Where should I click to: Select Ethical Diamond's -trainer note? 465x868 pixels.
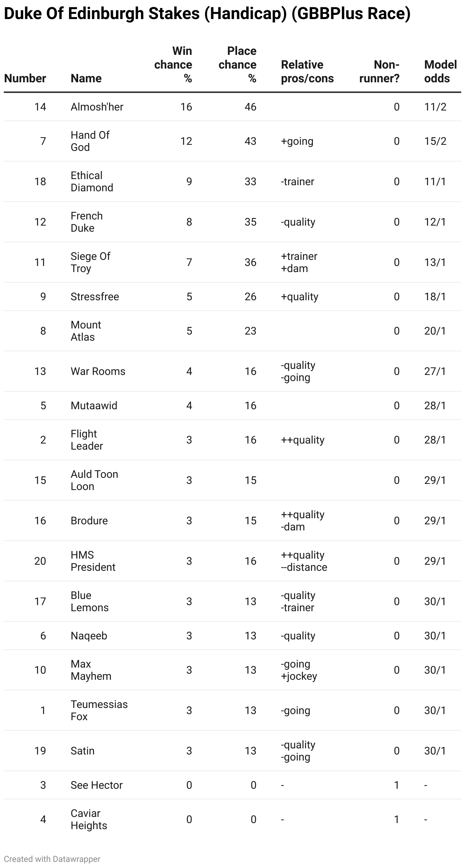coord(297,181)
